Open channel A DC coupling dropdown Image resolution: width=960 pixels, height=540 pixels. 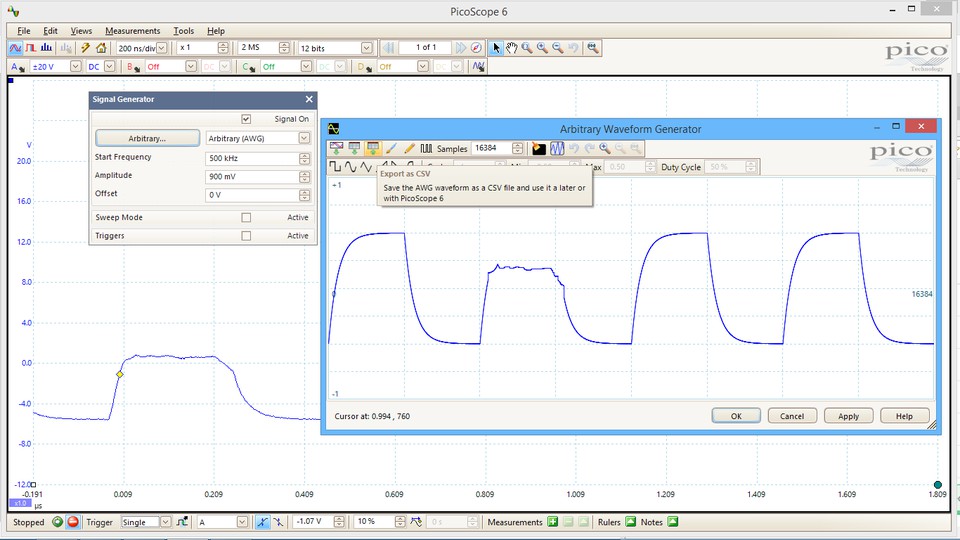(x=109, y=66)
